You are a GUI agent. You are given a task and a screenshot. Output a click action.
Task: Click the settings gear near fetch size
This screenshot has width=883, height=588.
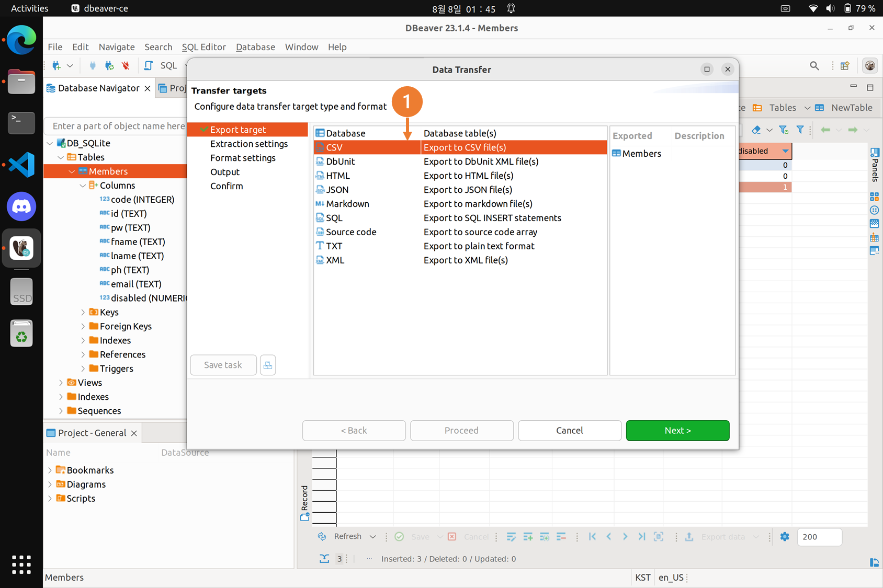[785, 537]
